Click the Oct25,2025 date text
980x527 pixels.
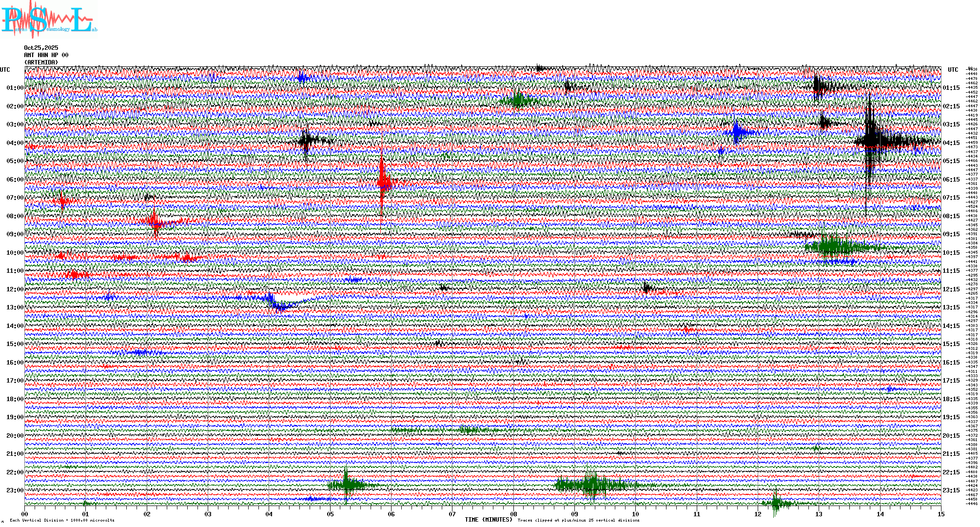coord(41,48)
